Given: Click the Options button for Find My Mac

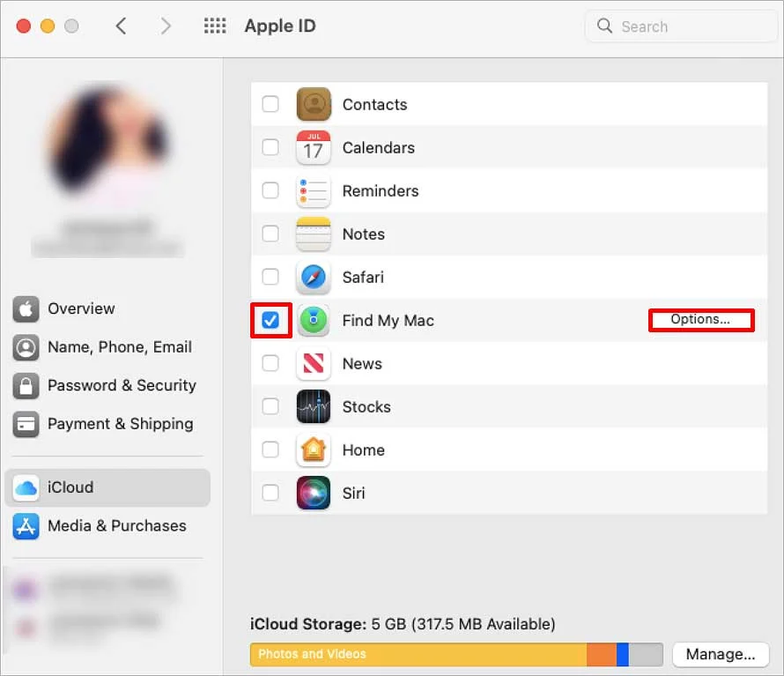Looking at the screenshot, I should 701,320.
